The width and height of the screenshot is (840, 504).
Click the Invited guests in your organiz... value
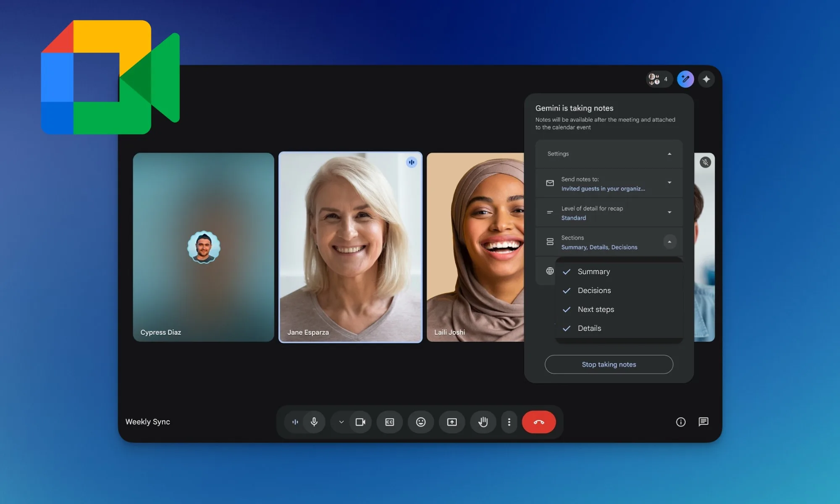click(x=603, y=189)
